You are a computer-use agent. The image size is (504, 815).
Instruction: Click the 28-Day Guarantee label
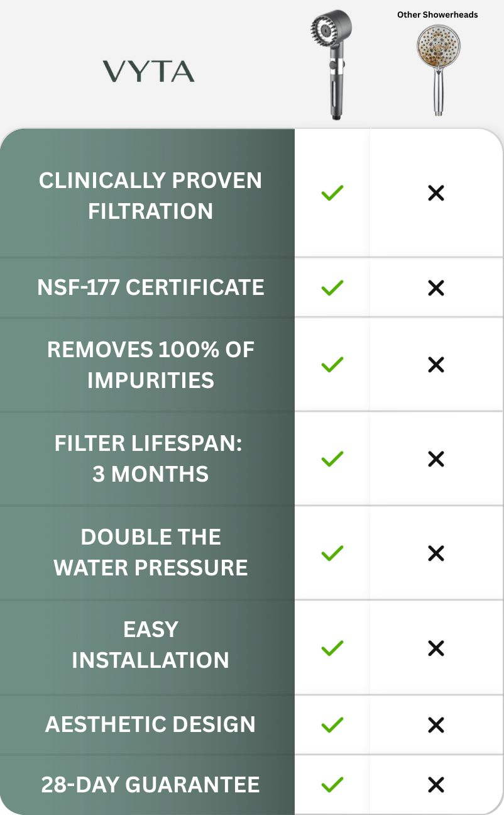point(150,784)
